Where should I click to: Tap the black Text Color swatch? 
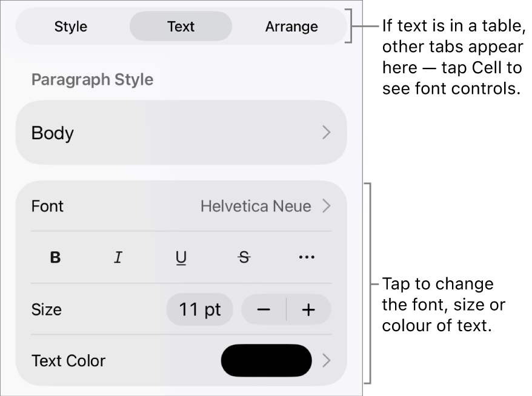266,360
